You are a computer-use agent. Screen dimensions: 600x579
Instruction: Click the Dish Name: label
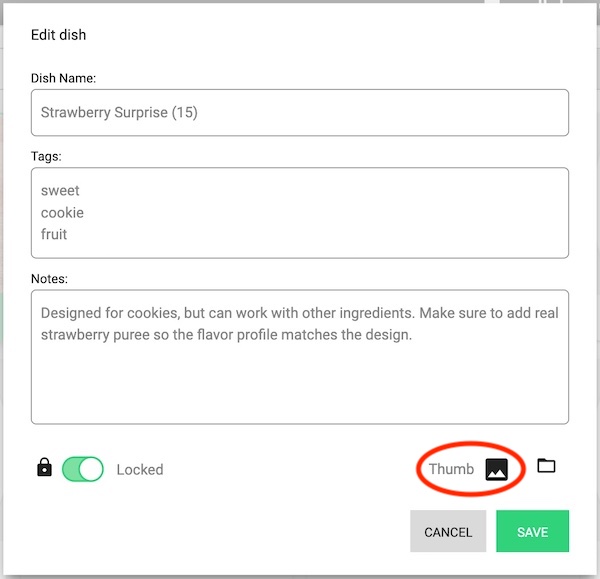(64, 78)
